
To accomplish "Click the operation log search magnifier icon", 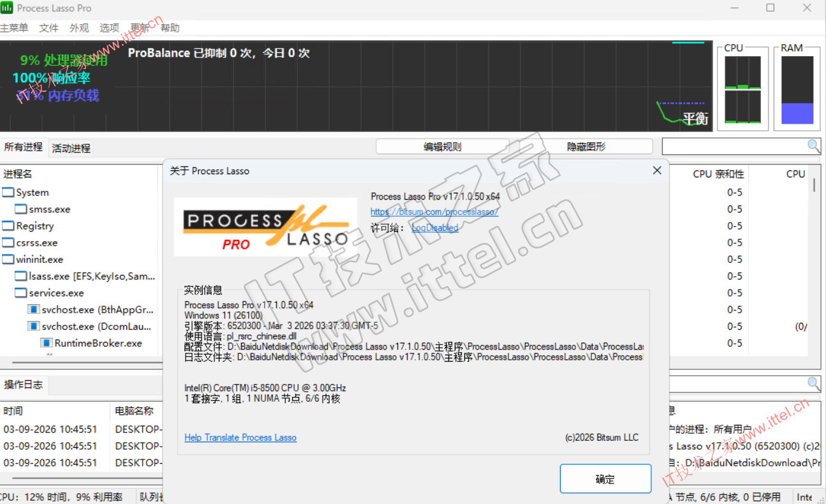I will click(x=814, y=383).
